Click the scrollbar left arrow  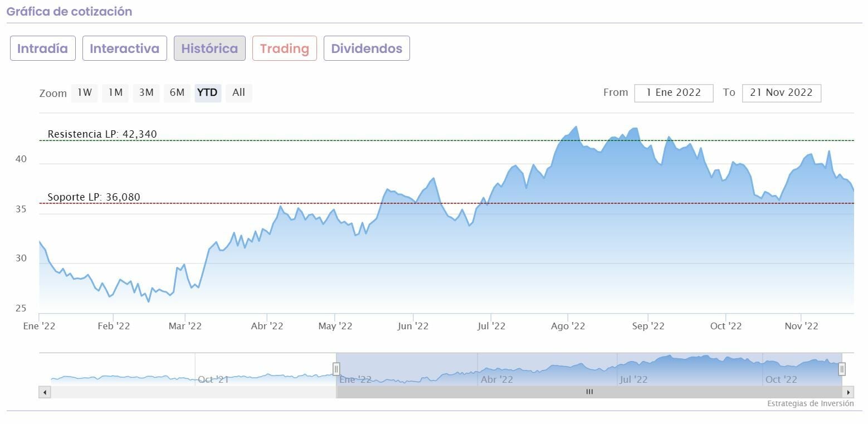click(x=45, y=392)
